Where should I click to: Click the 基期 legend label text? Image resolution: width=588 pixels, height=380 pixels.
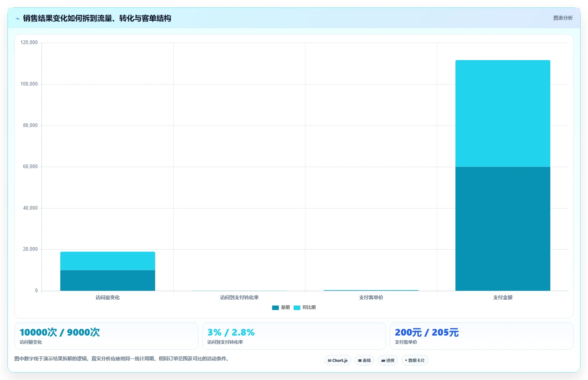285,307
